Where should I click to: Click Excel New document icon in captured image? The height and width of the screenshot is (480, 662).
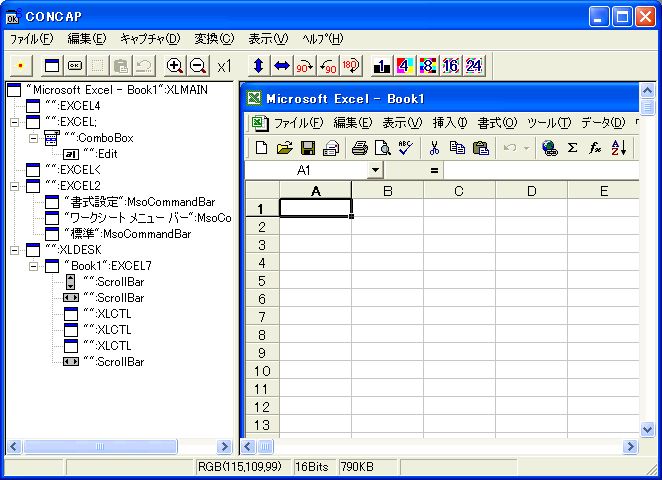click(x=262, y=148)
